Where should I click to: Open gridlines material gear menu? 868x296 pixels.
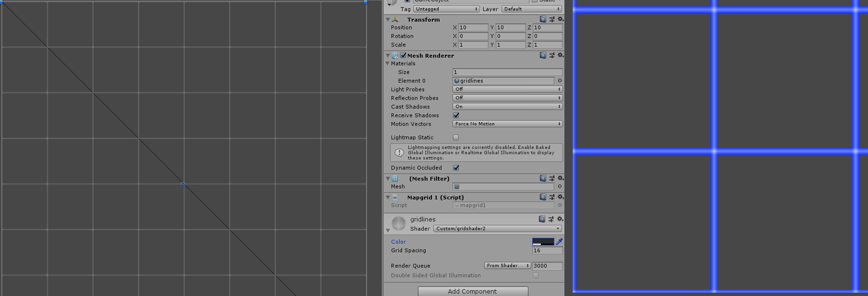click(x=560, y=219)
